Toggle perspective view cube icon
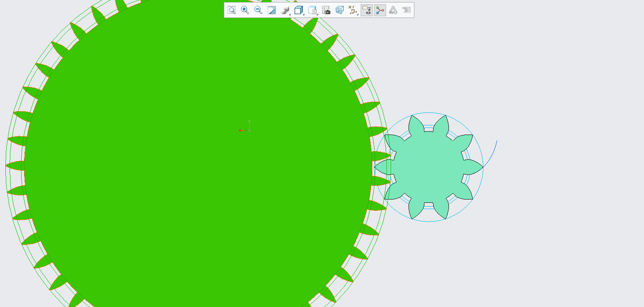This screenshot has width=644, height=307. (x=339, y=10)
